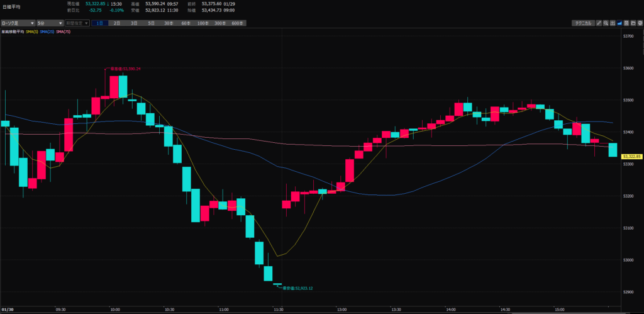Select the 600本 bar count tab
The height and width of the screenshot is (314, 644).
pos(237,23)
